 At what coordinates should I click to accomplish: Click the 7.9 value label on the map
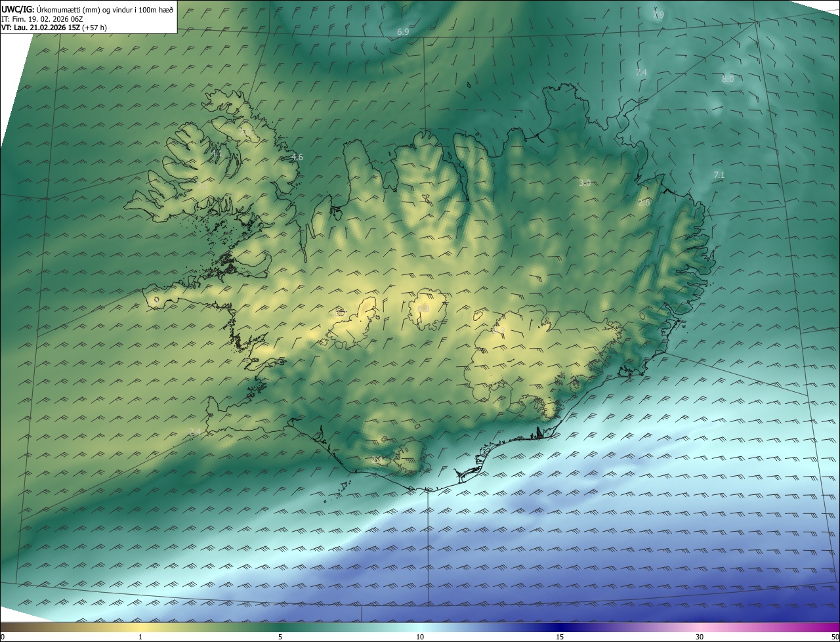pyautogui.click(x=658, y=14)
